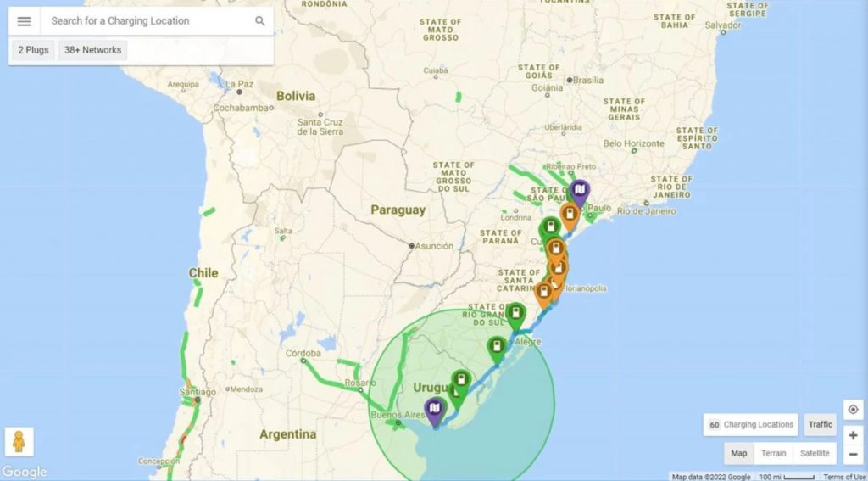The height and width of the screenshot is (481, 868).
Task: Open the 38+ Networks filter
Action: 92,50
